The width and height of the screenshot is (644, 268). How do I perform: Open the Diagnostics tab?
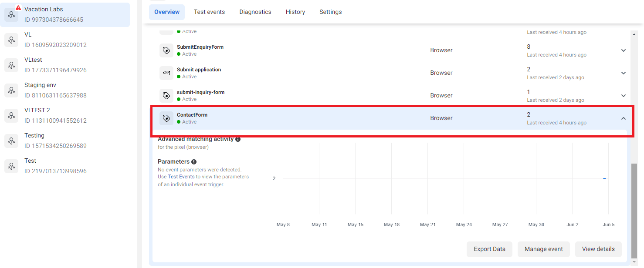(x=255, y=12)
